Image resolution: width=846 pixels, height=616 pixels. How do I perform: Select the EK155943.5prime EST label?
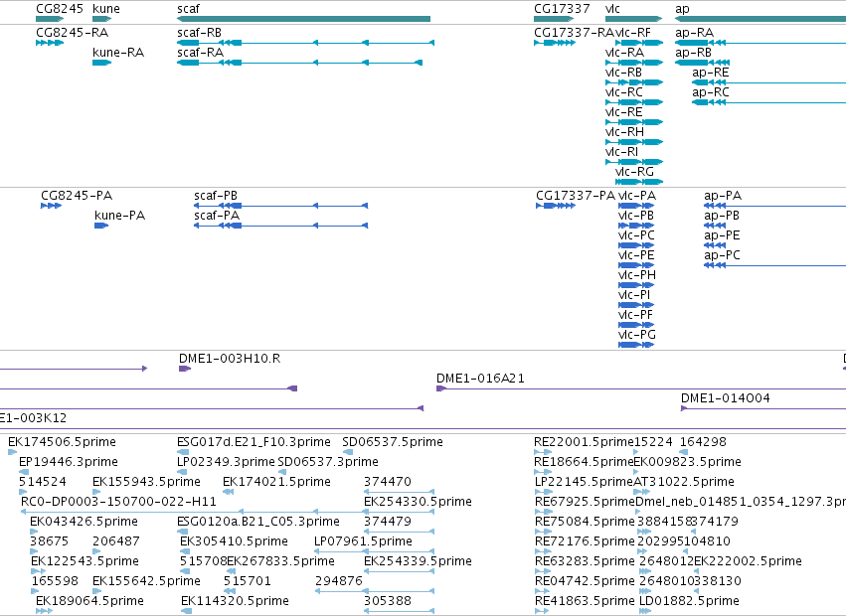147,482
